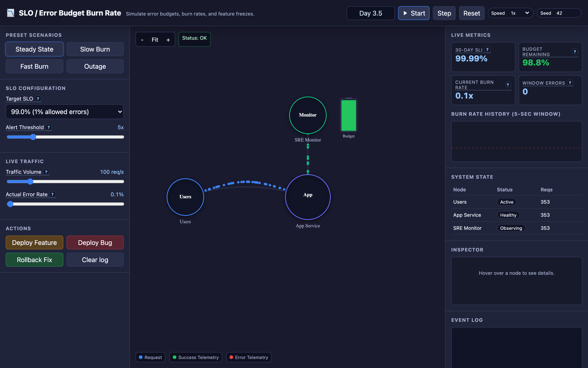Click the Error Telemetry legend item

point(248,357)
